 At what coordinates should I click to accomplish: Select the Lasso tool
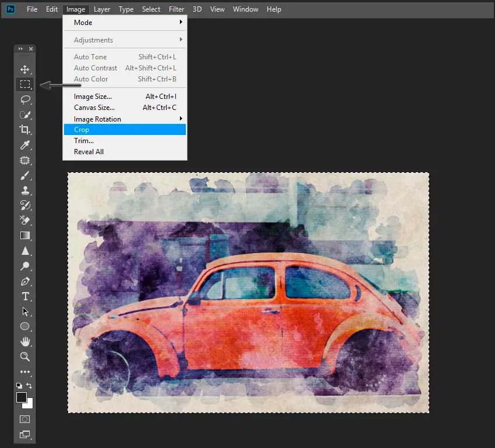click(x=25, y=99)
